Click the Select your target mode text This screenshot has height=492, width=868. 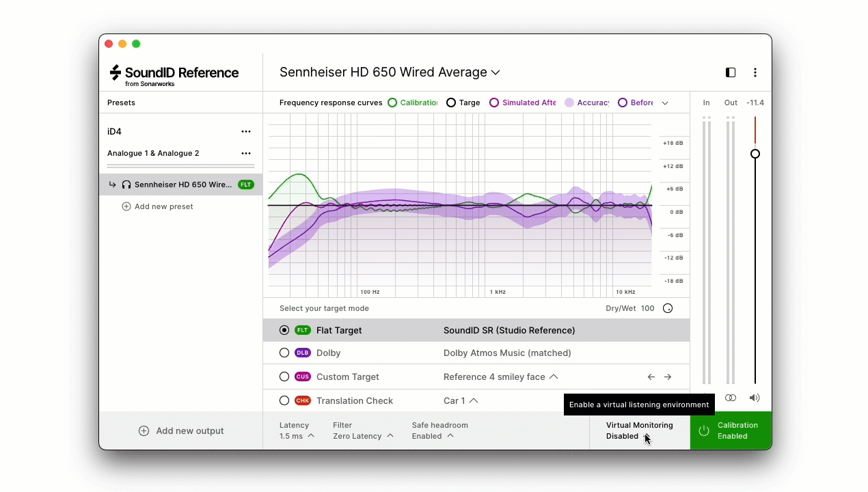point(324,308)
